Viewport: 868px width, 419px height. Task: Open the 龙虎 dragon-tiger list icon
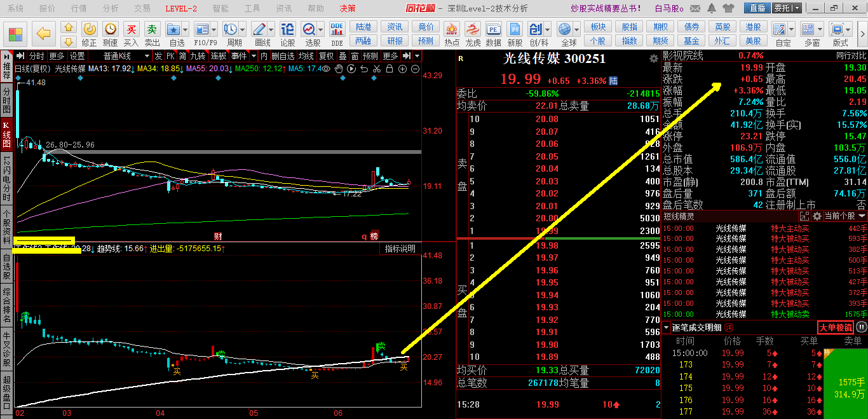click(x=473, y=29)
